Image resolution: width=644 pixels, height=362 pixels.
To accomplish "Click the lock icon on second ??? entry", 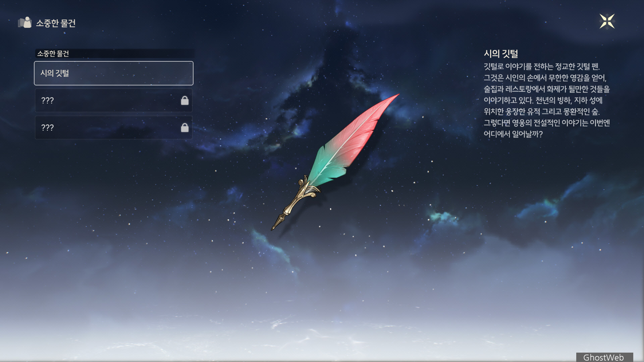I will click(x=185, y=128).
